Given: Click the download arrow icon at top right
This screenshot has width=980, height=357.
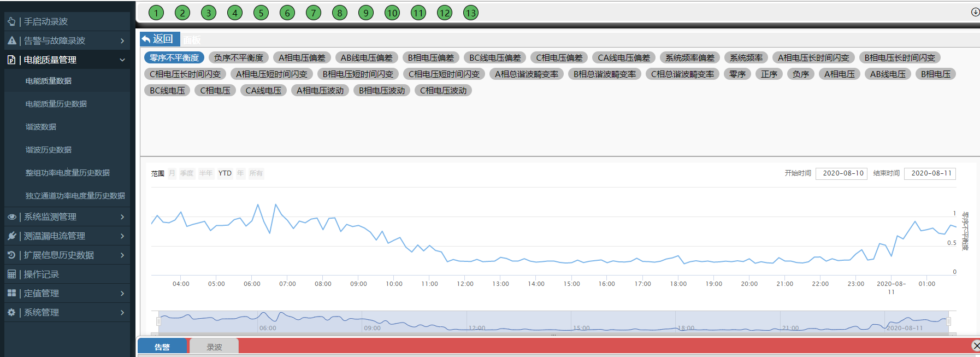Looking at the screenshot, I should (975, 12).
